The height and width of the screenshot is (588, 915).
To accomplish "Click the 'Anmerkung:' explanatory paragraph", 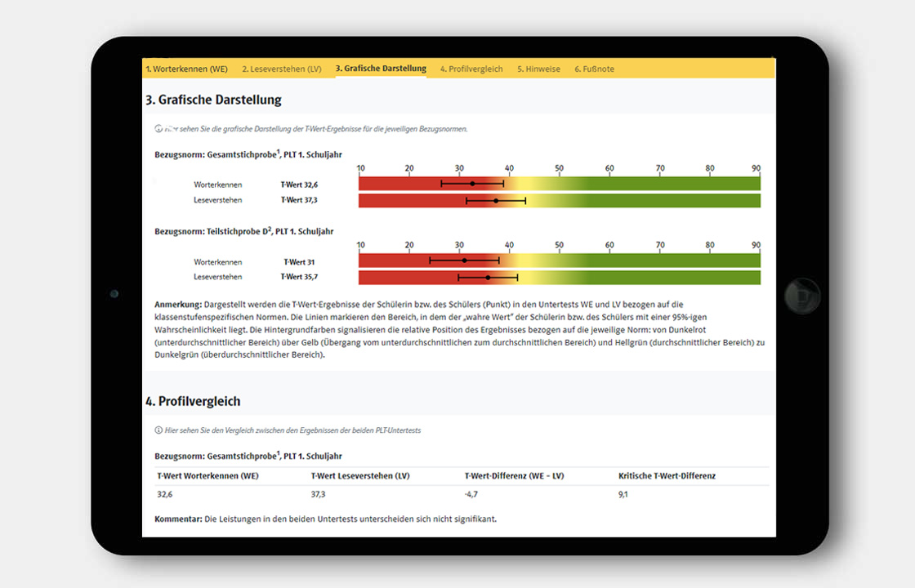I will (459, 330).
